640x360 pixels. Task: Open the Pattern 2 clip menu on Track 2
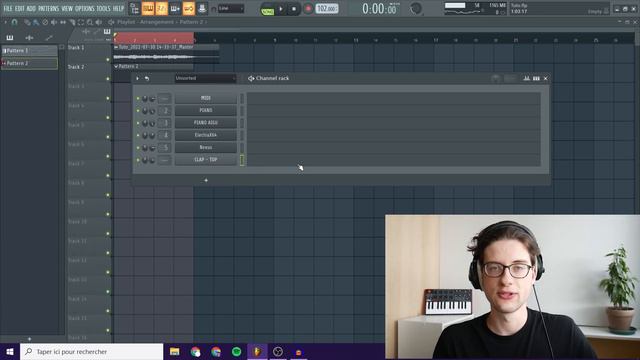coord(116,66)
